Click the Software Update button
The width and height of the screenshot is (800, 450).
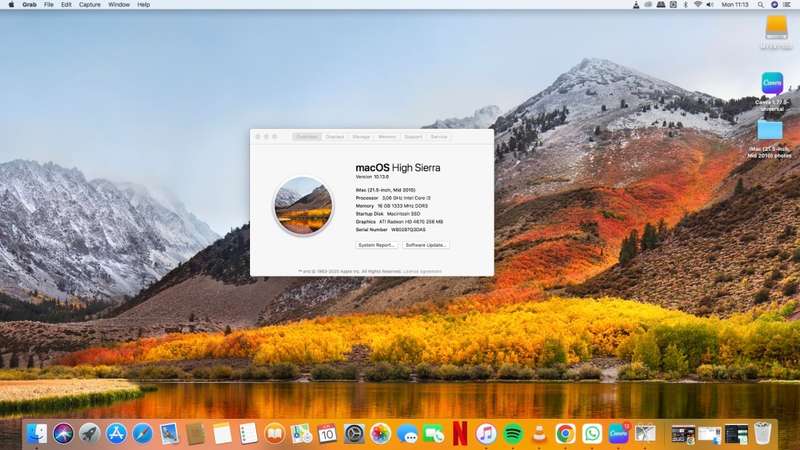click(426, 245)
